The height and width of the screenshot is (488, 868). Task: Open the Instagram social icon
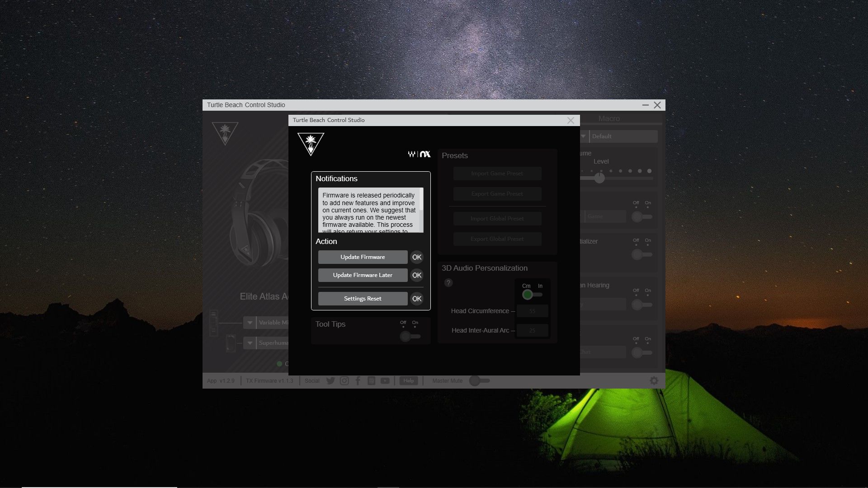[x=344, y=381]
